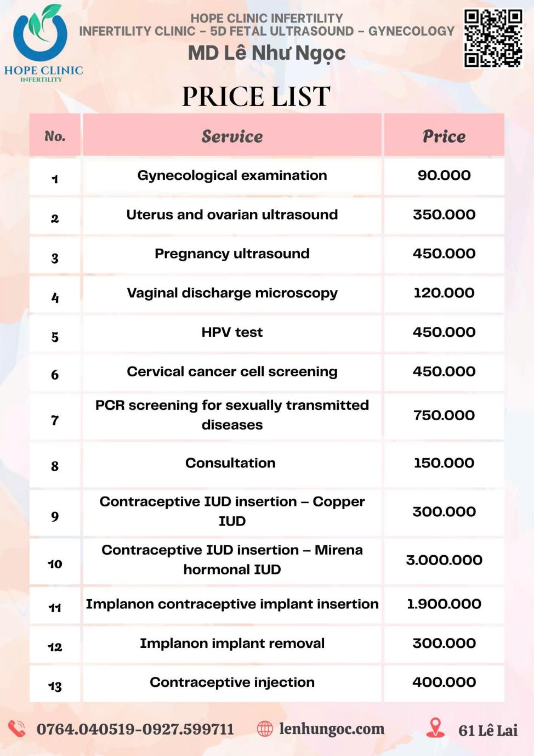Screen dimensions: 534x756
Task: Select the Gynecological examination row
Action: coord(267,176)
